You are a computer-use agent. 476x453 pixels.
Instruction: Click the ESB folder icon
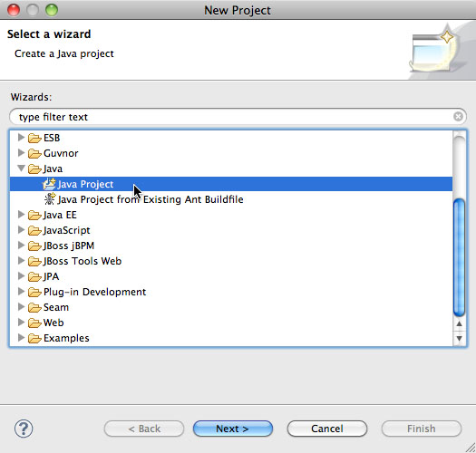point(34,138)
